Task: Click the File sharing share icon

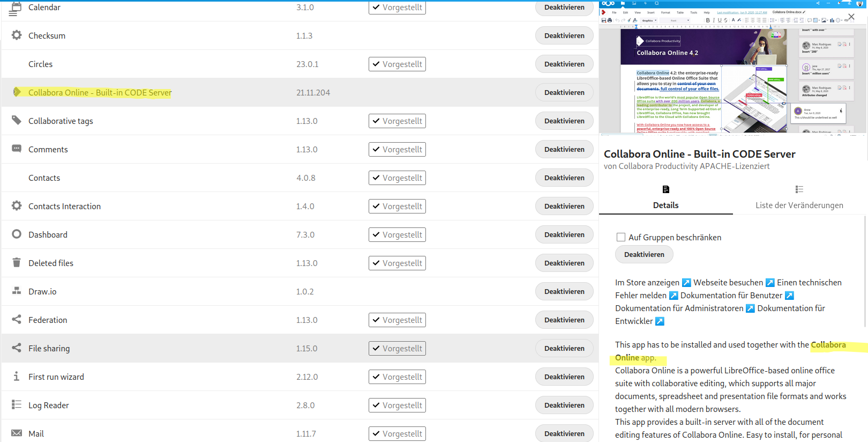Action: pos(17,348)
